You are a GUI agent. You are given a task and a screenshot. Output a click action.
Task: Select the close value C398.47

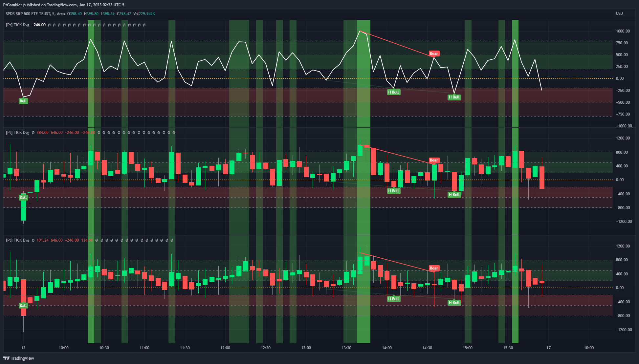[124, 14]
